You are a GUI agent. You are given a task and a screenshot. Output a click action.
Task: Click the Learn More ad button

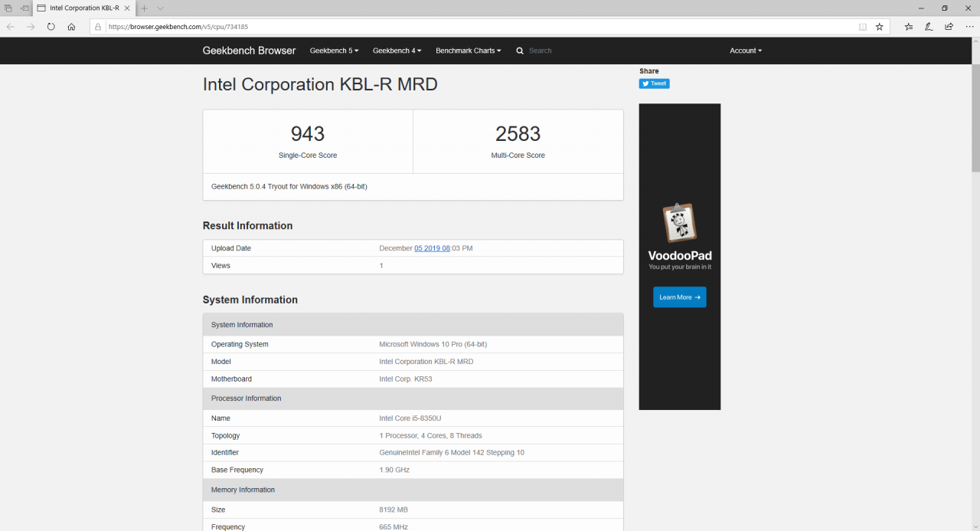click(x=680, y=297)
